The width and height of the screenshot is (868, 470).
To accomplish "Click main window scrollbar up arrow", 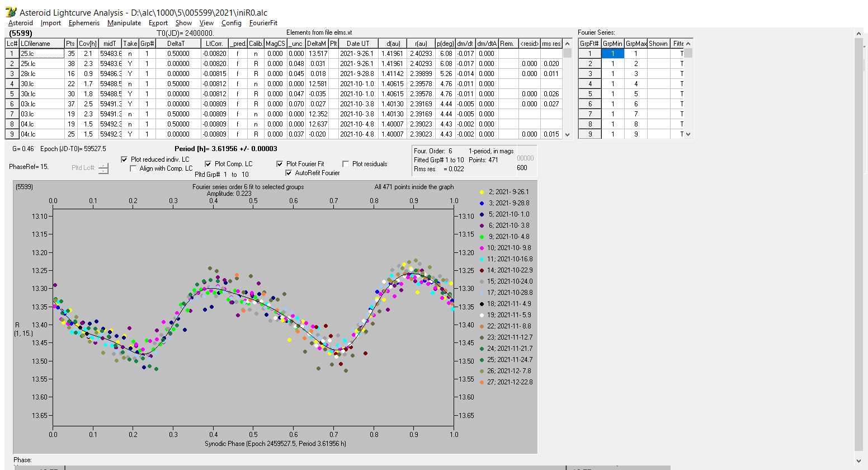I will coord(859,34).
